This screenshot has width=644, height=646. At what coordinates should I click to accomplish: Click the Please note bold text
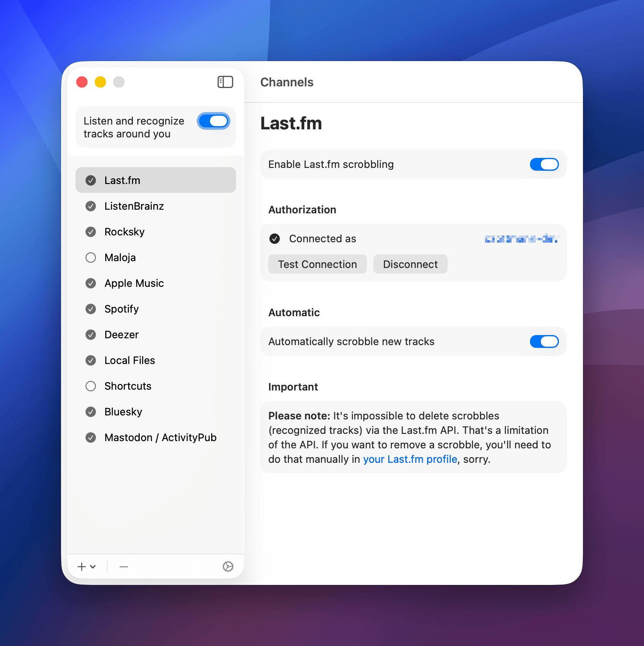pyautogui.click(x=299, y=416)
